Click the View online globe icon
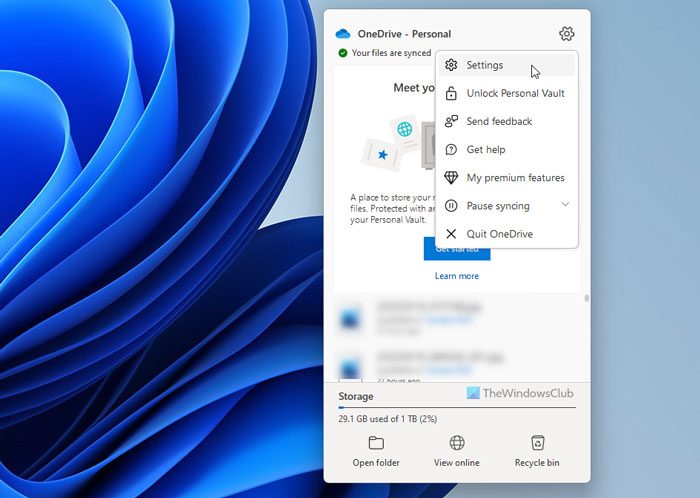This screenshot has height=498, width=700. click(457, 443)
